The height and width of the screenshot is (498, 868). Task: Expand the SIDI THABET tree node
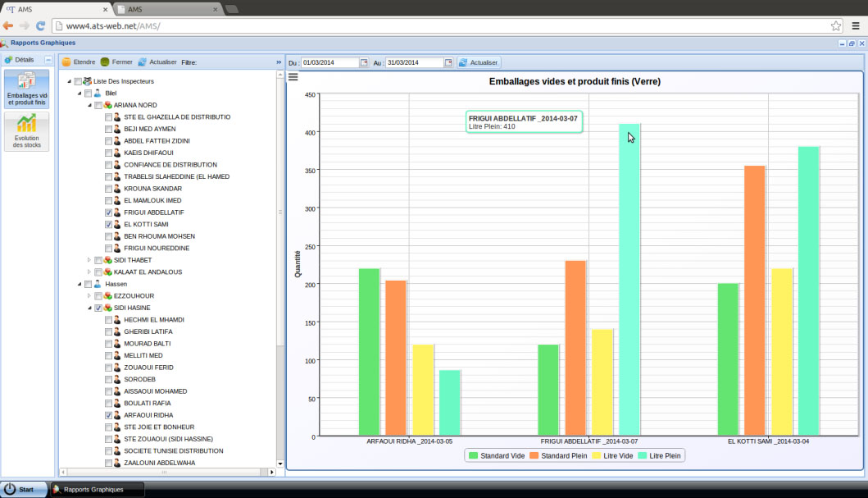click(89, 260)
